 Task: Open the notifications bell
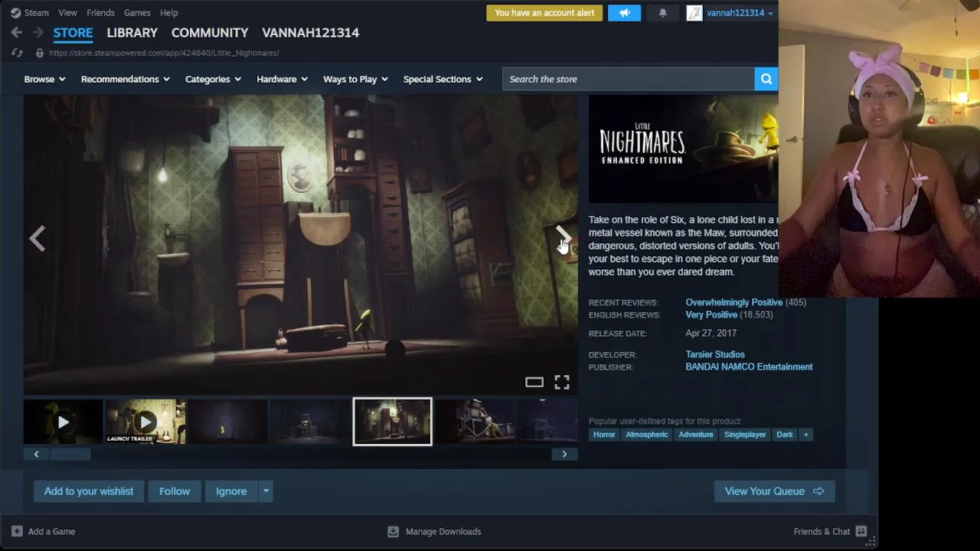(x=663, y=12)
